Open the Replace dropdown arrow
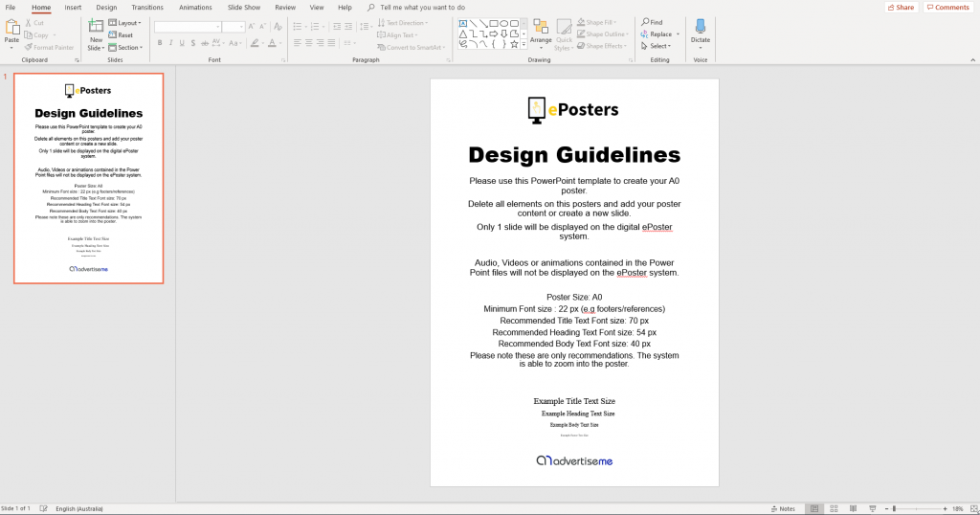980x515 pixels. (679, 34)
